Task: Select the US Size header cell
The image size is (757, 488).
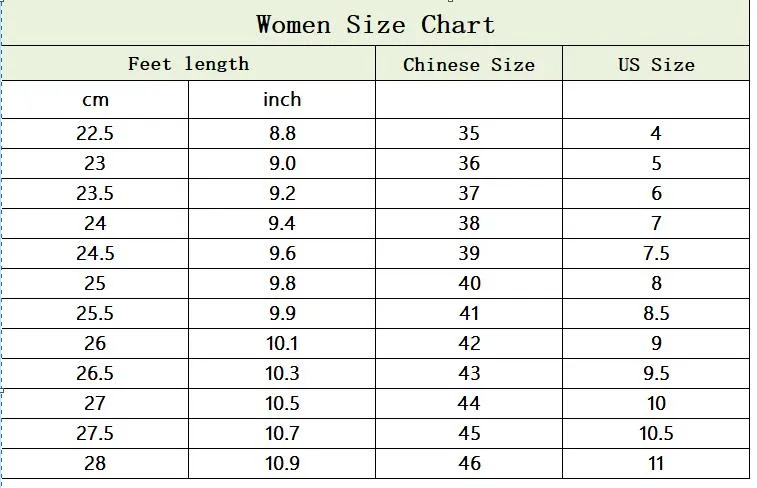Action: [656, 63]
